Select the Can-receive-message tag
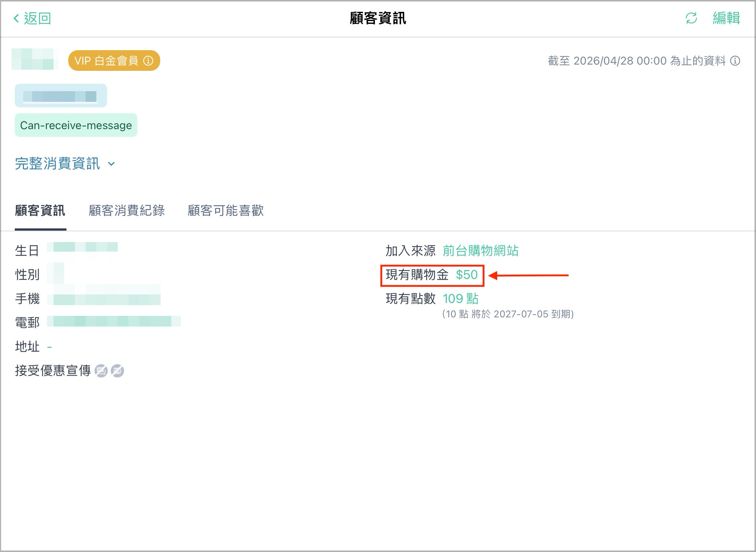The image size is (756, 552). (x=76, y=125)
